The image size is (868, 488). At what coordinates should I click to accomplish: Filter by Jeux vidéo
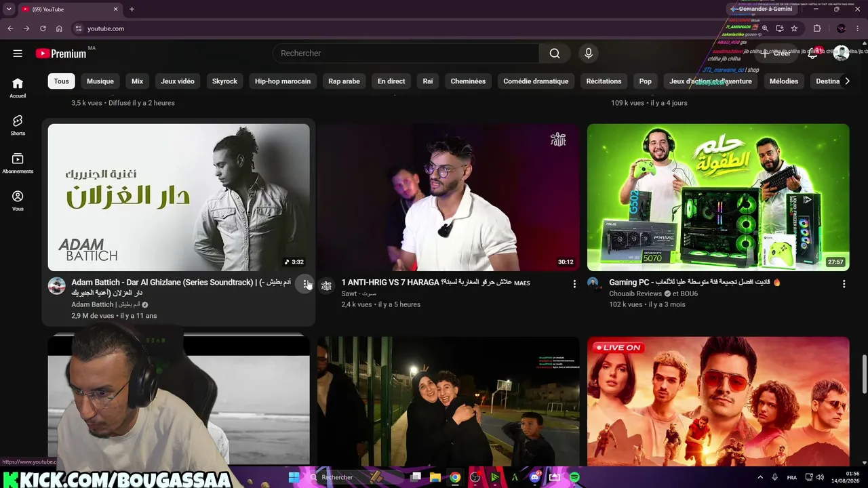click(x=178, y=81)
